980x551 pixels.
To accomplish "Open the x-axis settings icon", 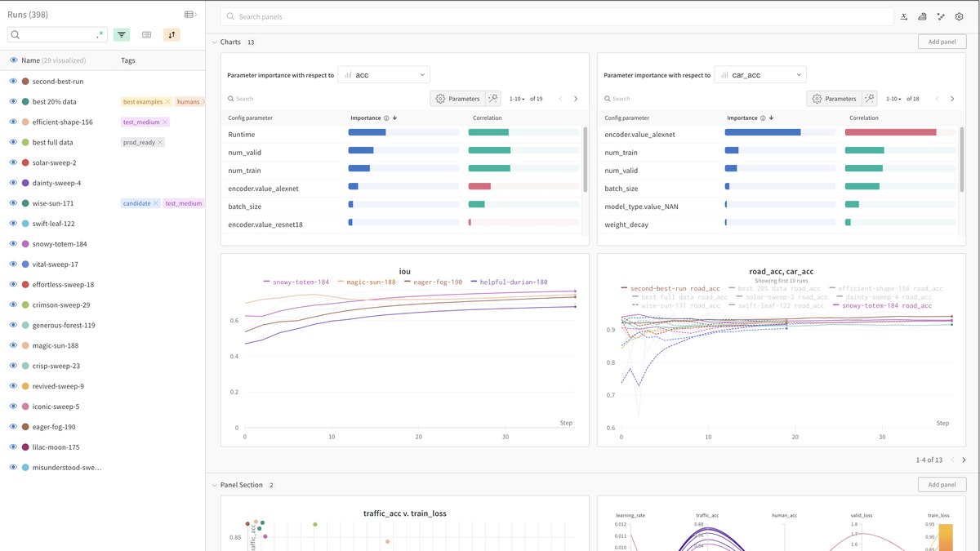I will 904,16.
